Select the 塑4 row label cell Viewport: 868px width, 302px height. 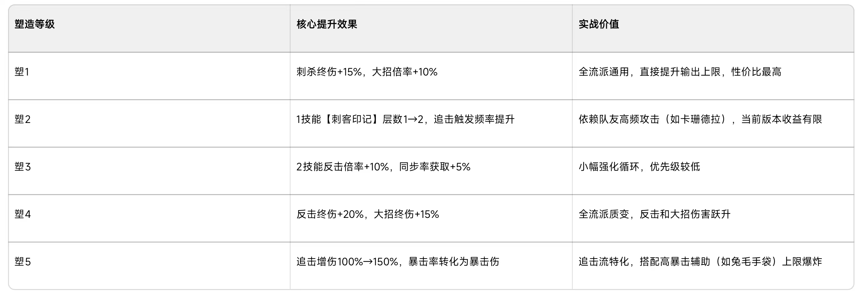click(x=22, y=214)
